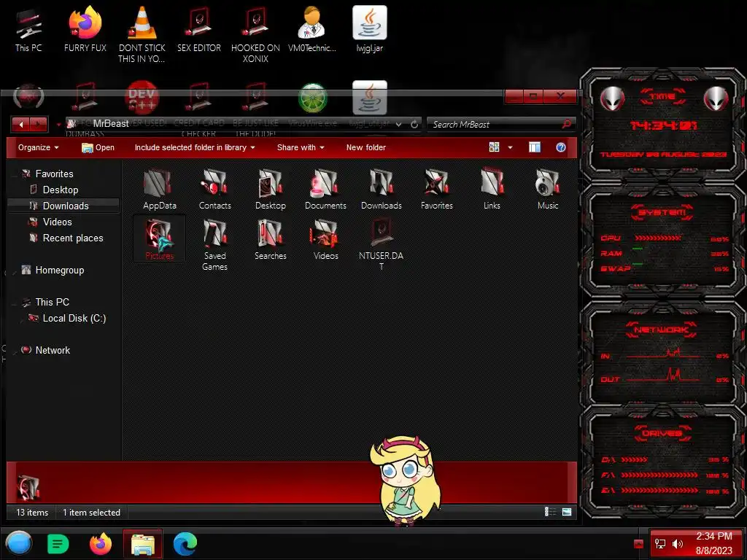Open the Links folder

492,189
